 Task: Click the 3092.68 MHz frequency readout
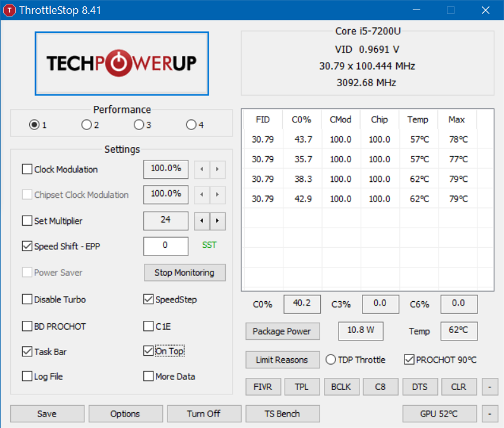tap(366, 83)
